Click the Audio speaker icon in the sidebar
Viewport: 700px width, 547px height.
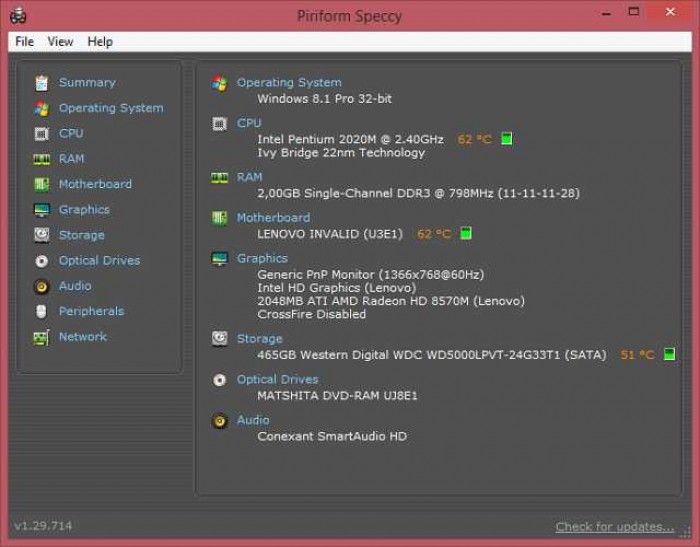click(42, 286)
